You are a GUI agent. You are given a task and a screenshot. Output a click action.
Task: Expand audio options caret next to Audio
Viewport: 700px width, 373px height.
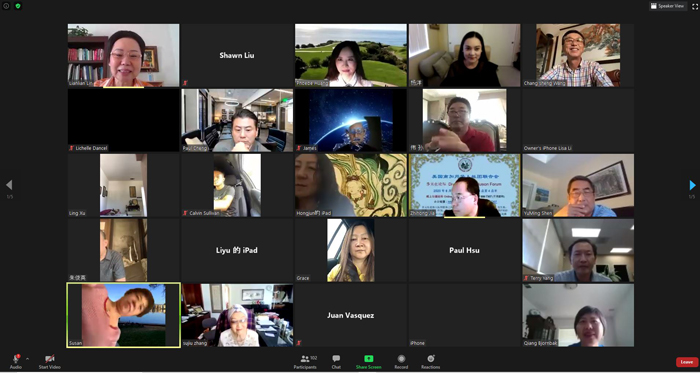coord(28,359)
